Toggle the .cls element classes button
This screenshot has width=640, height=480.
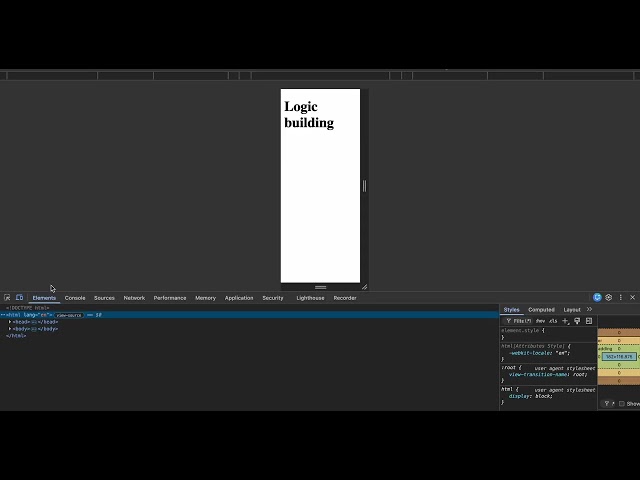(553, 321)
